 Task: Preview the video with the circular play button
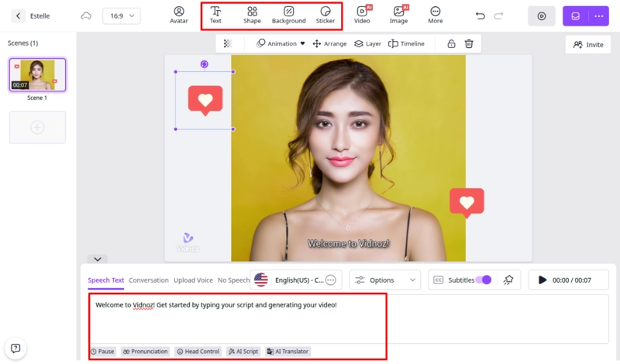tap(542, 15)
